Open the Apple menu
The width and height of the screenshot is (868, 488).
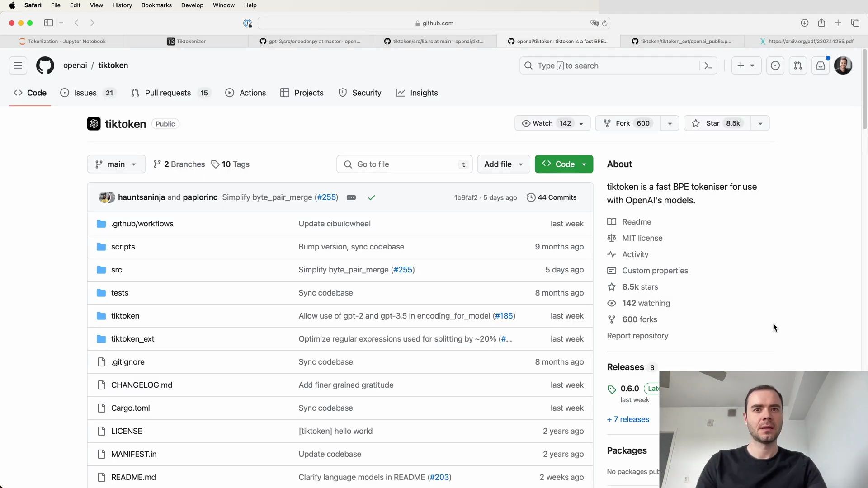click(12, 5)
